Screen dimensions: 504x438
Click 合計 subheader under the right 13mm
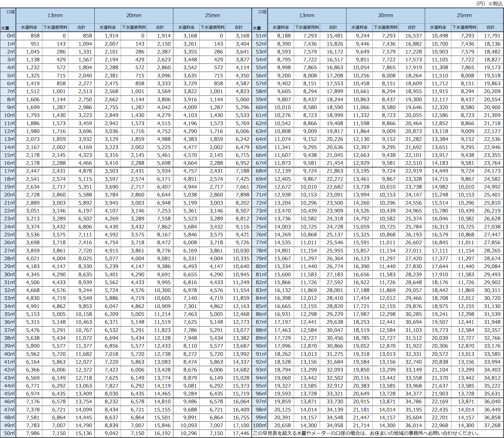point(333,27)
